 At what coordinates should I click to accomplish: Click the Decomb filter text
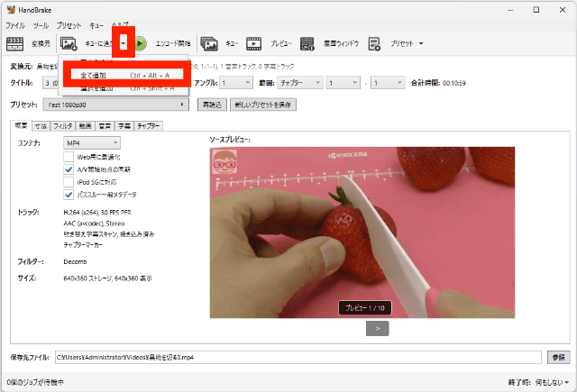click(75, 262)
